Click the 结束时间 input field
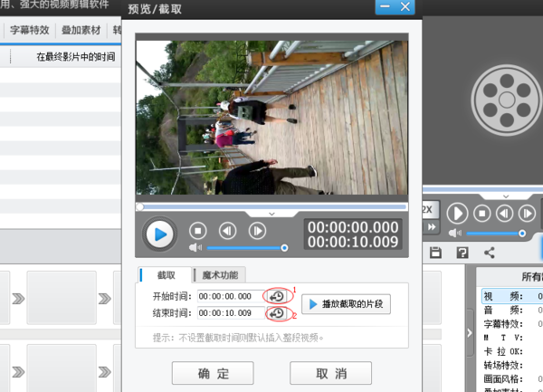Image resolution: width=543 pixels, height=392 pixels. (x=228, y=313)
